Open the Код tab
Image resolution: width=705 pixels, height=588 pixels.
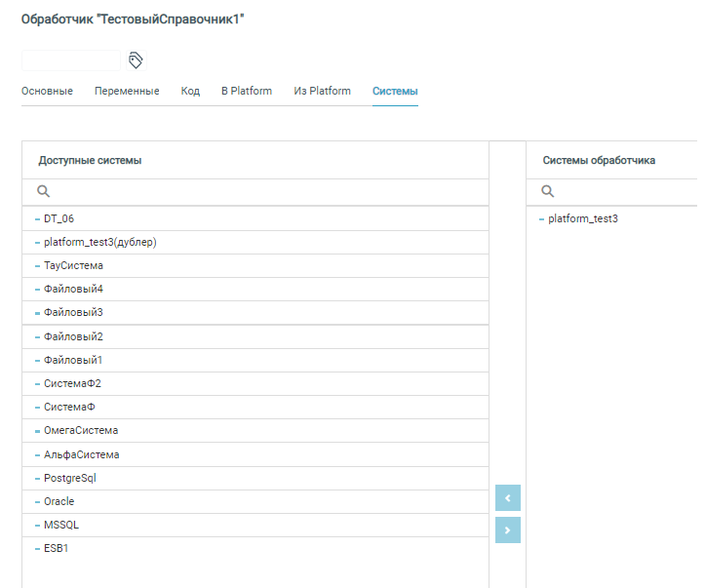click(190, 92)
